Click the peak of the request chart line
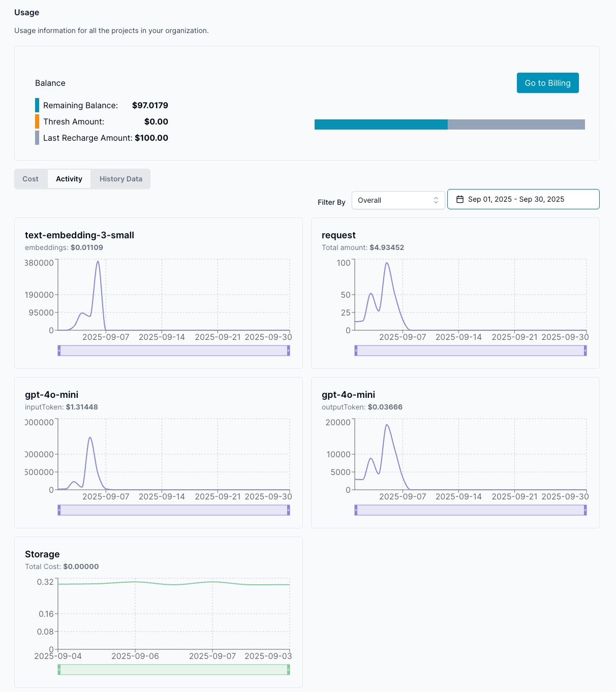Viewport: 616px width, 692px height. click(387, 263)
